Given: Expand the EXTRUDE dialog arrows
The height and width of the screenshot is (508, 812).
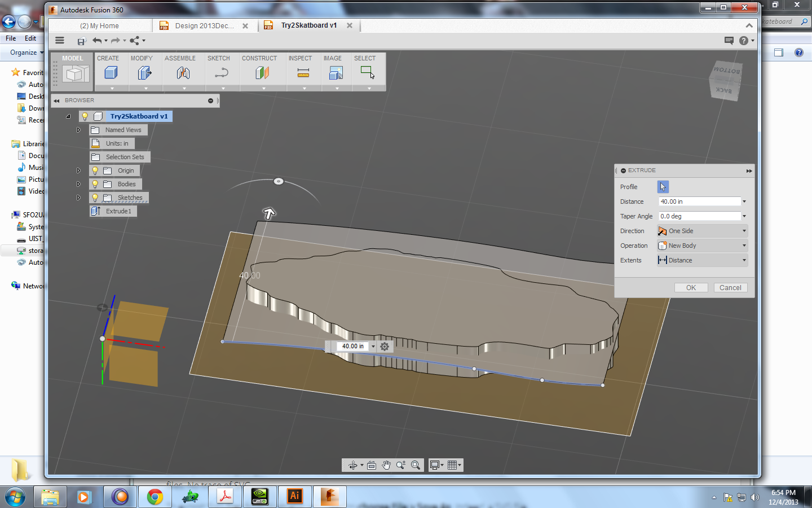Looking at the screenshot, I should pyautogui.click(x=749, y=170).
